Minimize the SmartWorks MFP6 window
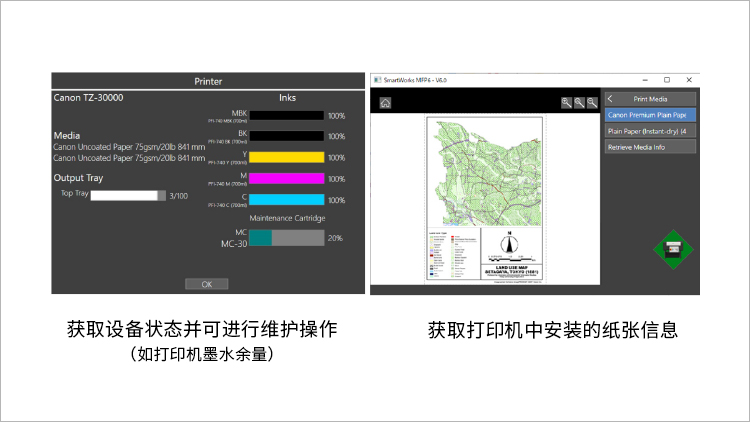 pos(645,80)
